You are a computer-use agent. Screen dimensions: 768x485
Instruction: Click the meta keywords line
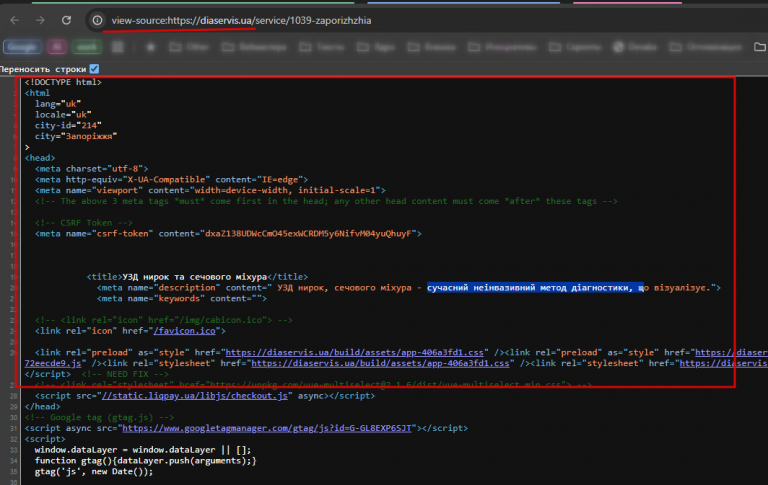click(182, 298)
